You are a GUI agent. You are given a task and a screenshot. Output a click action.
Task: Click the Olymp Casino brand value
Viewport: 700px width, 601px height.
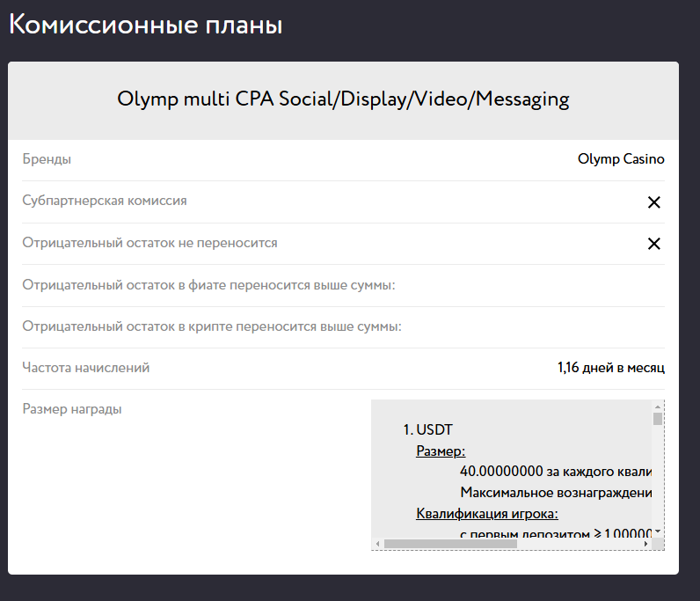pyautogui.click(x=621, y=159)
